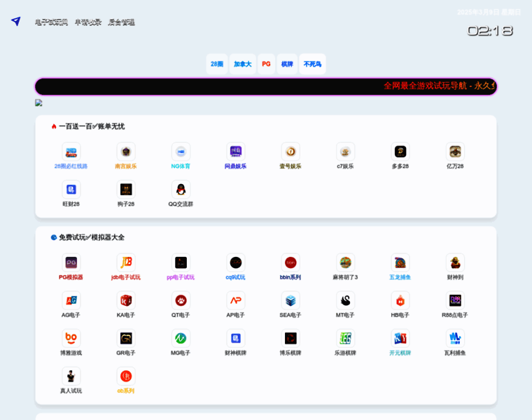
Task: Launch the jdb电子试玩 icon
Action: tap(126, 262)
